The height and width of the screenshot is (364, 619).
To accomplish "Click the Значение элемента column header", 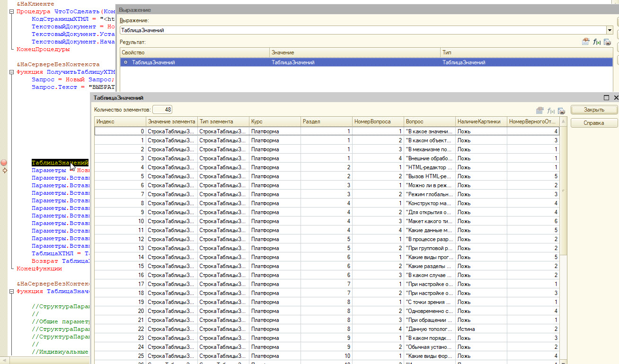I will click(172, 121).
